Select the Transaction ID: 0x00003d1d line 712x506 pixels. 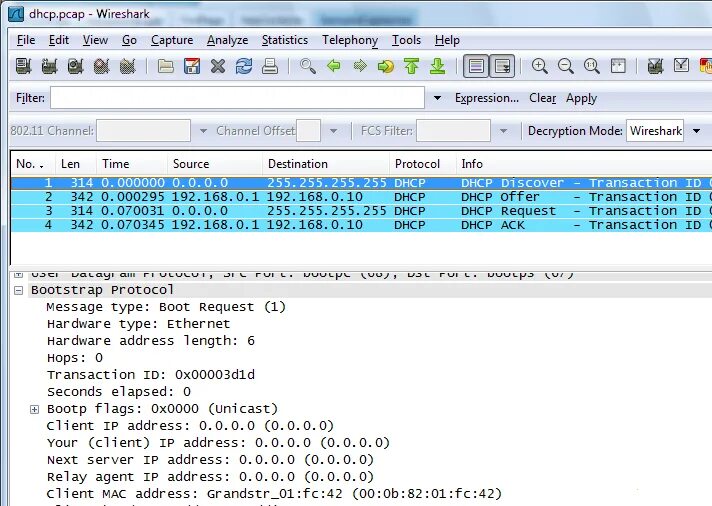(151, 375)
